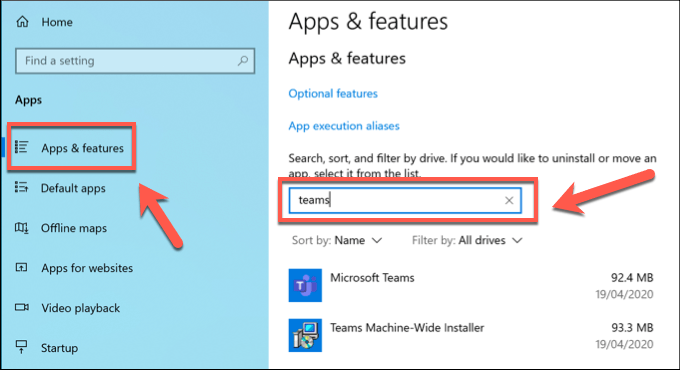The image size is (680, 370).
Task: Expand the Sort by Name dropdown
Action: (337, 240)
